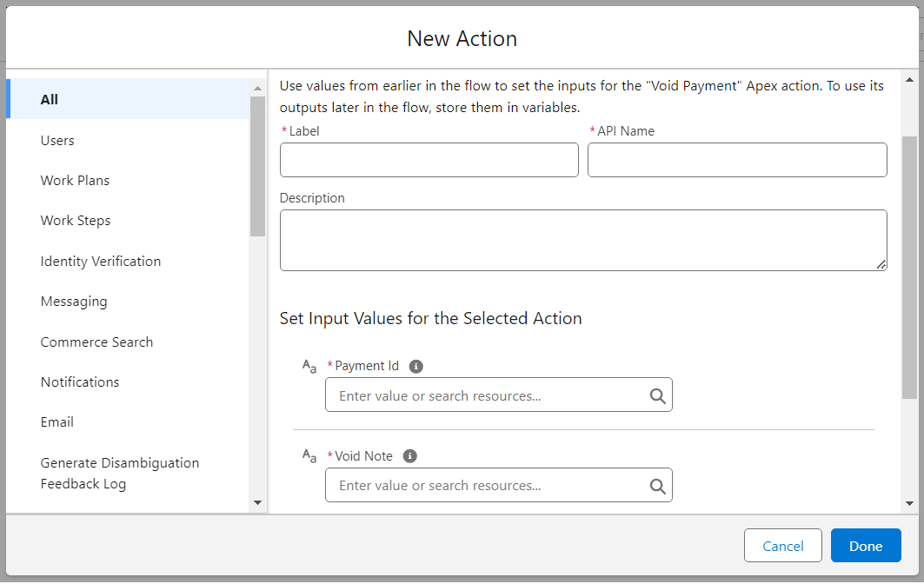The width and height of the screenshot is (924, 584).
Task: Click the category list scroll-up arrow
Action: (257, 88)
